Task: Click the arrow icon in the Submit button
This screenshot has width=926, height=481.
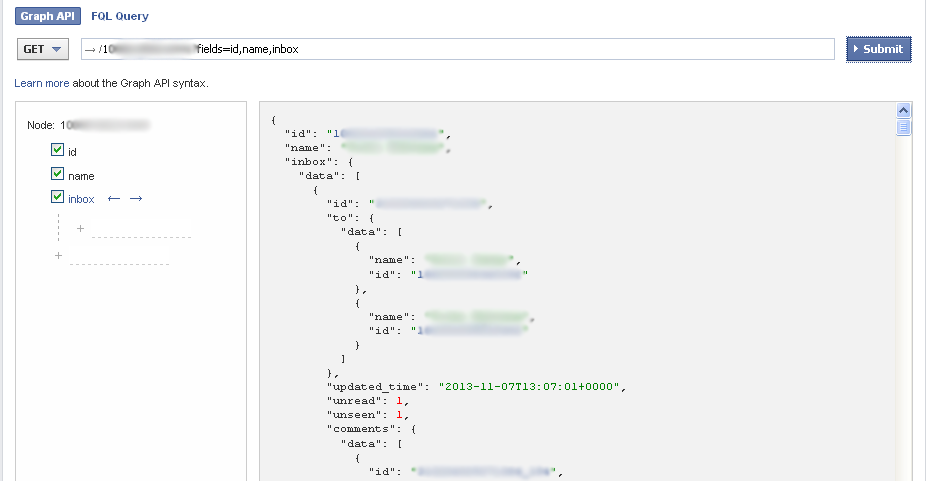Action: [856, 49]
